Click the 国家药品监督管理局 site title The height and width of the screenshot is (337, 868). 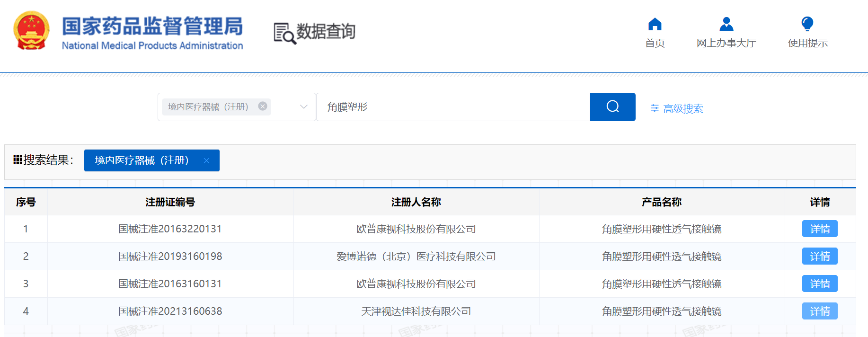point(152,27)
